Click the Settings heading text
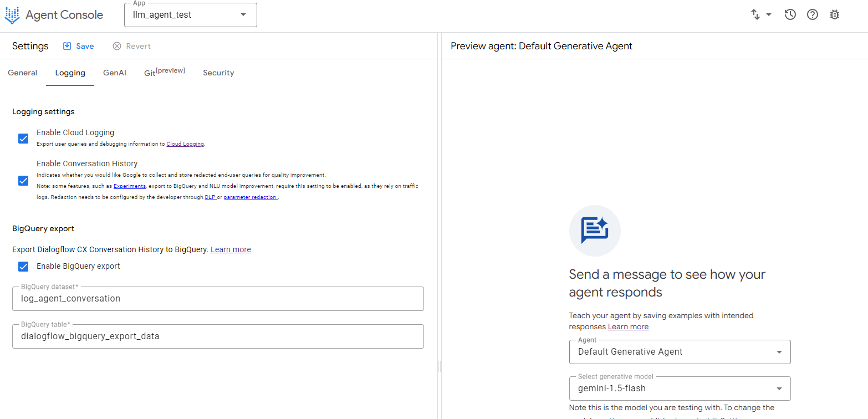The height and width of the screenshot is (419, 868). click(30, 46)
